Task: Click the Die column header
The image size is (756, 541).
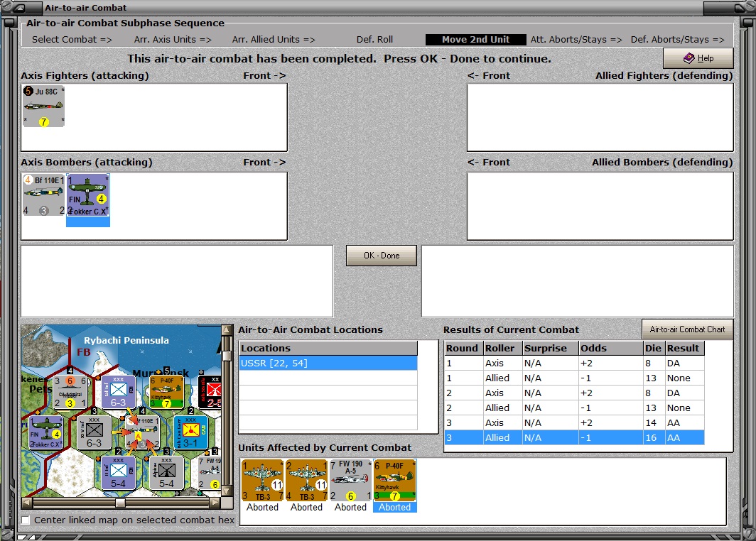Action: point(654,349)
